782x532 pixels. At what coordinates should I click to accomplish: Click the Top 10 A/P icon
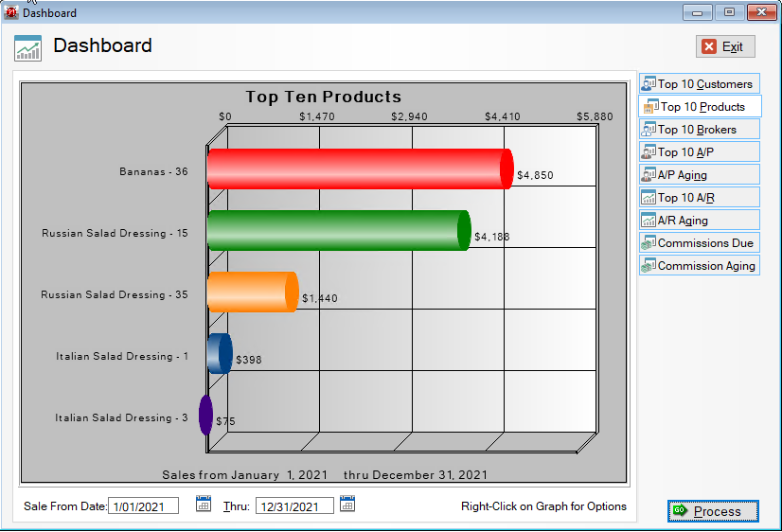649,151
